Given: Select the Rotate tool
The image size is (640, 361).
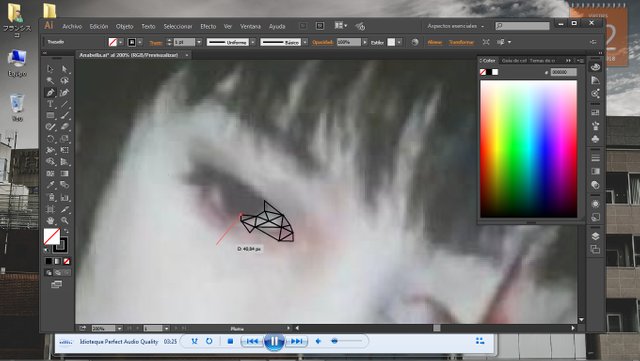Looking at the screenshot, I should [x=50, y=139].
